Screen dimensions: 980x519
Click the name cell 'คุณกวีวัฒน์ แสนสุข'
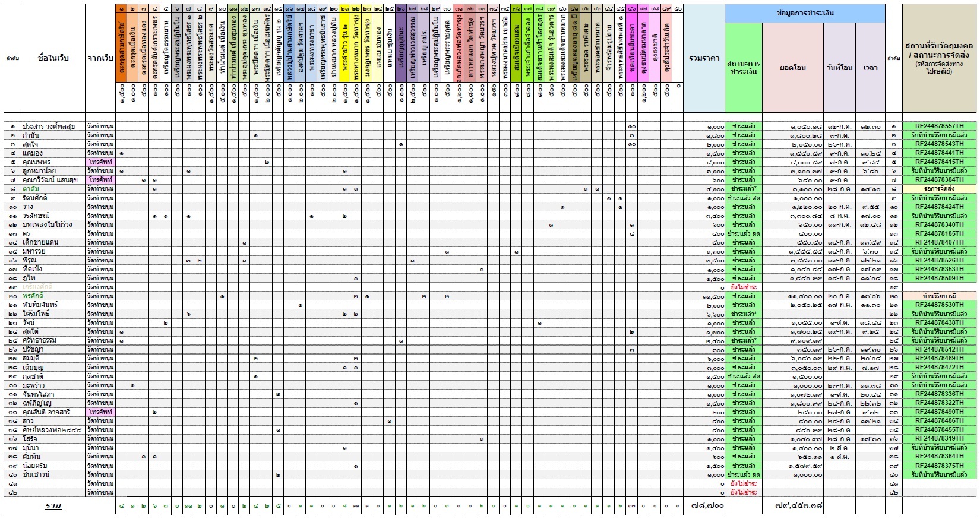click(53, 180)
